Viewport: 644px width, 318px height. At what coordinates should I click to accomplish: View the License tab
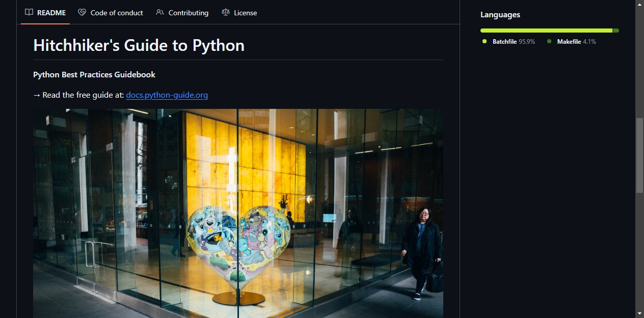coord(239,13)
